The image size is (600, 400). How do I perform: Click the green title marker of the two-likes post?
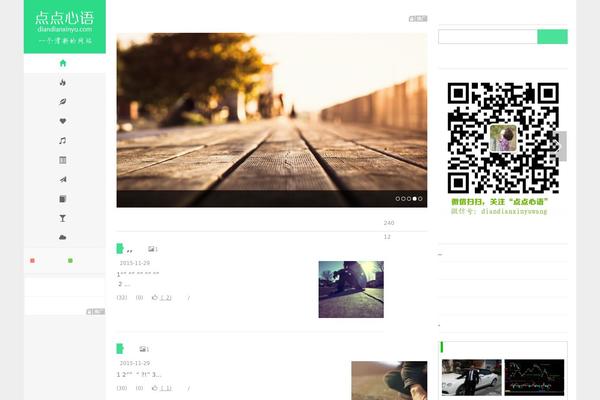coord(120,248)
